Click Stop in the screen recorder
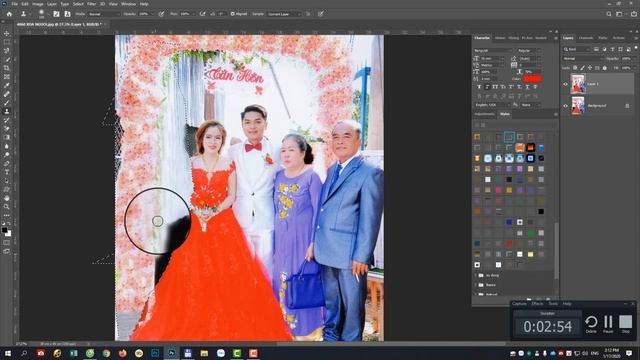The height and width of the screenshot is (360, 640). [x=625, y=324]
